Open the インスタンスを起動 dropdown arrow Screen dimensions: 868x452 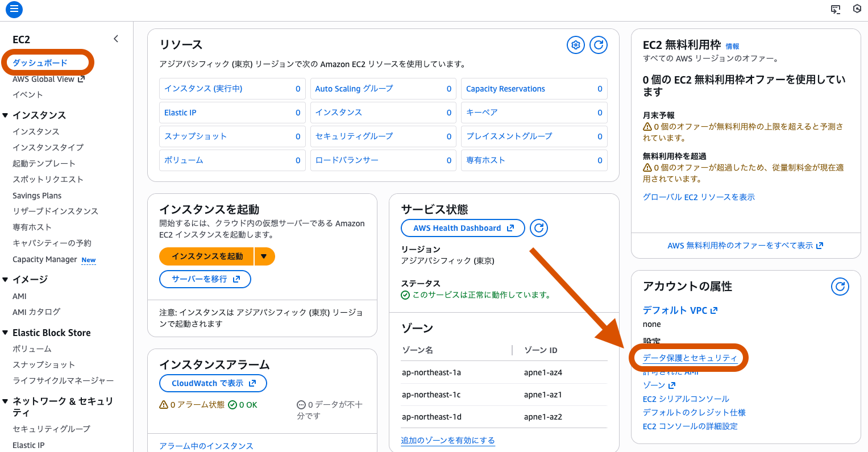coord(264,256)
